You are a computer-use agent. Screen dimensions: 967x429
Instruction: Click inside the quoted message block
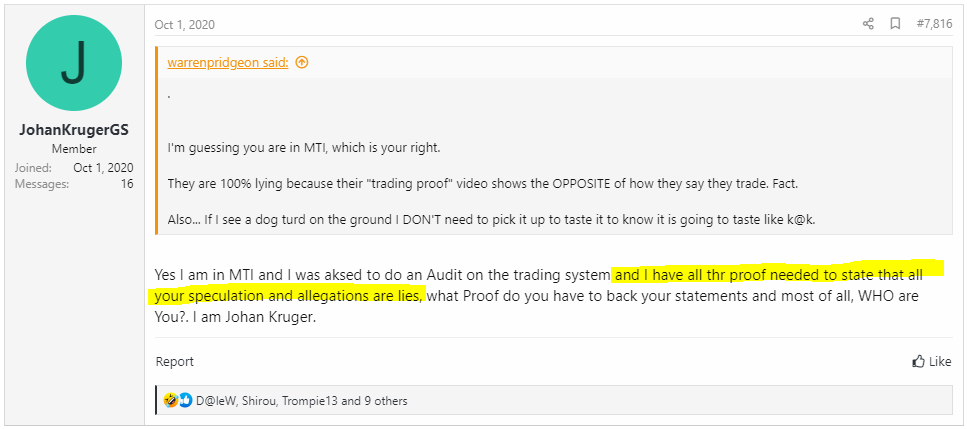click(x=550, y=148)
